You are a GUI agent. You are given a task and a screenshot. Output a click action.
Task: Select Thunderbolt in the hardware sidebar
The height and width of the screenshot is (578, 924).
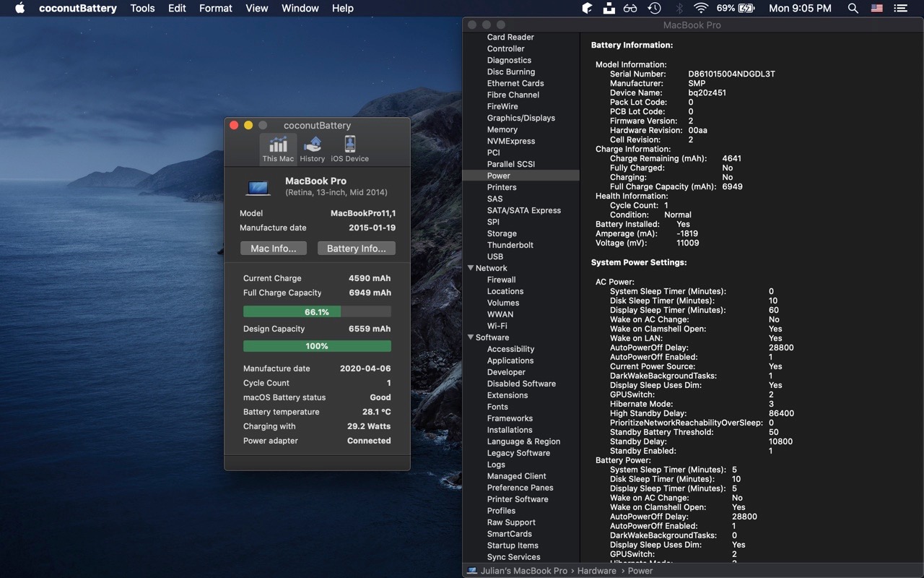coord(510,245)
